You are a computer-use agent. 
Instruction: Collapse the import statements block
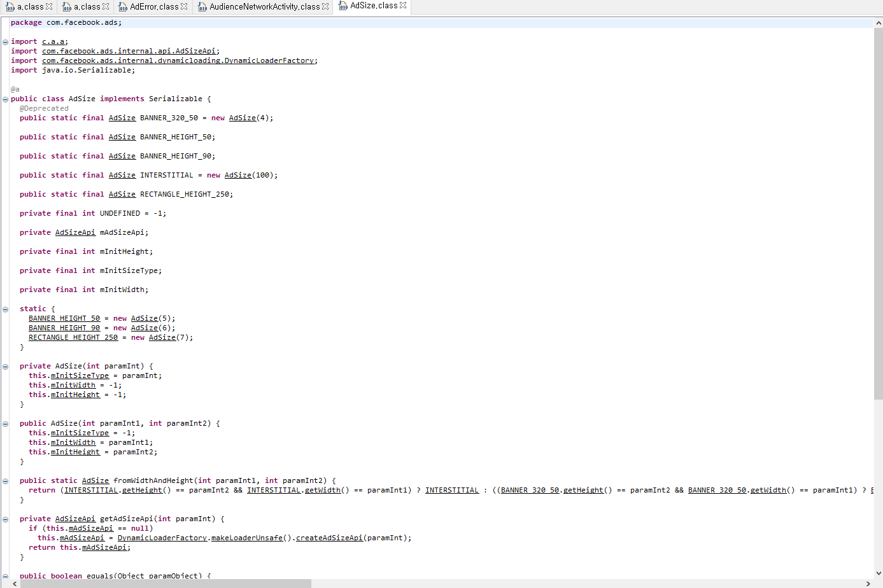[5, 42]
